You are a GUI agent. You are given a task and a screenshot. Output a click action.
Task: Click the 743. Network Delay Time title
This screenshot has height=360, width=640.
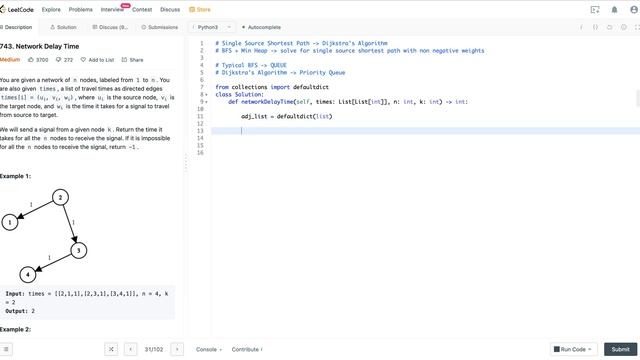point(40,47)
